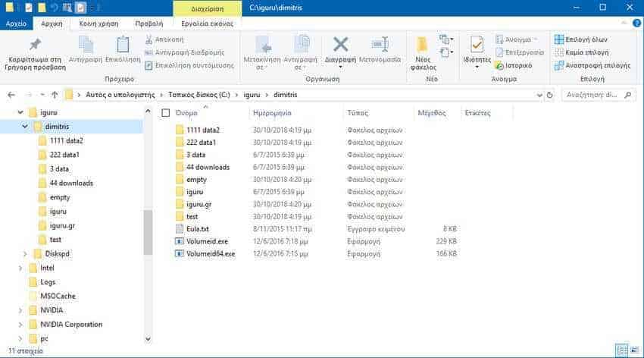Click the test folder icon in list
644x358 pixels.
(x=180, y=217)
